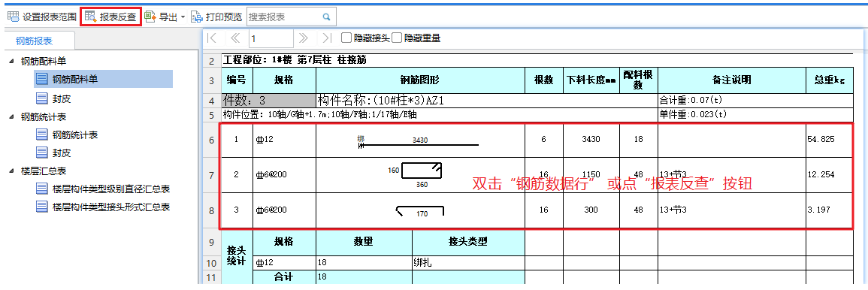Collapse the 楼层汇总表 tree group
Image resolution: width=868 pixels, height=290 pixels.
tap(12, 171)
